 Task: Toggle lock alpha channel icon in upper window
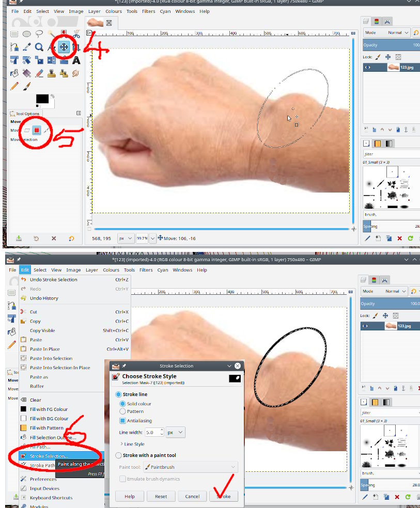point(398,57)
